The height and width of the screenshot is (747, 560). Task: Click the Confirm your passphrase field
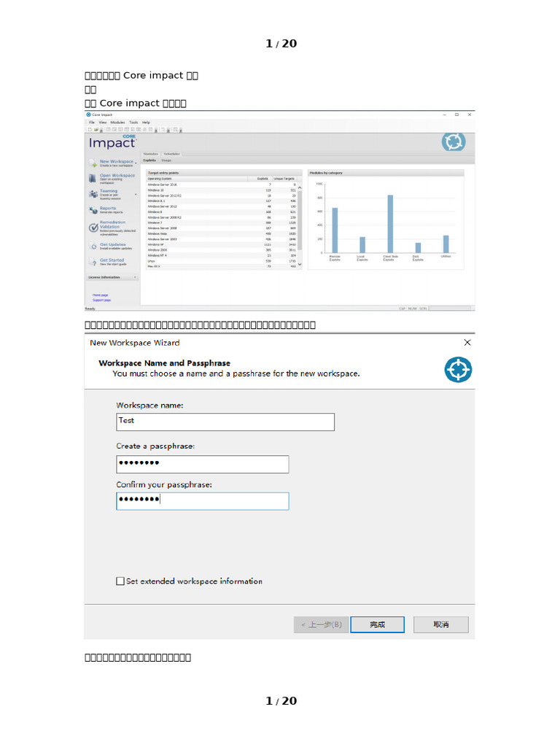[x=203, y=501]
